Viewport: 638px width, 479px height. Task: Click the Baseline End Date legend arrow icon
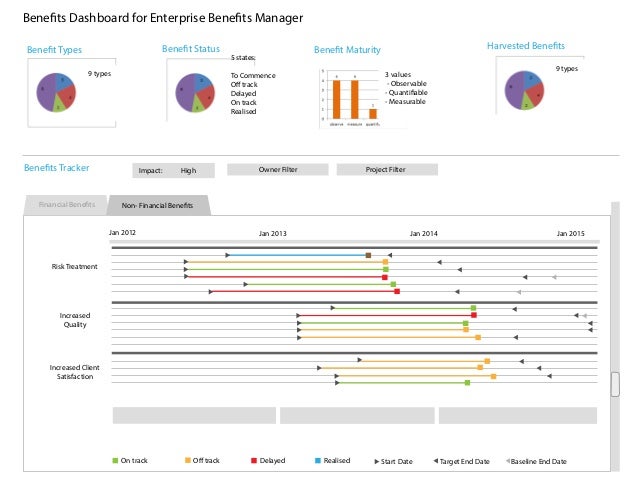[x=508, y=461]
